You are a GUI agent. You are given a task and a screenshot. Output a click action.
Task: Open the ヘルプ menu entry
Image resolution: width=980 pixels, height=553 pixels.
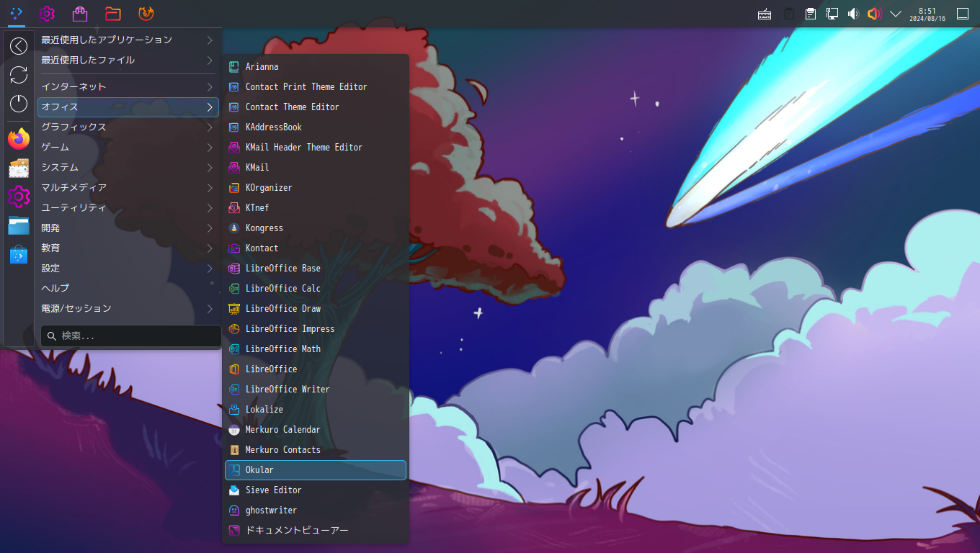(x=128, y=289)
